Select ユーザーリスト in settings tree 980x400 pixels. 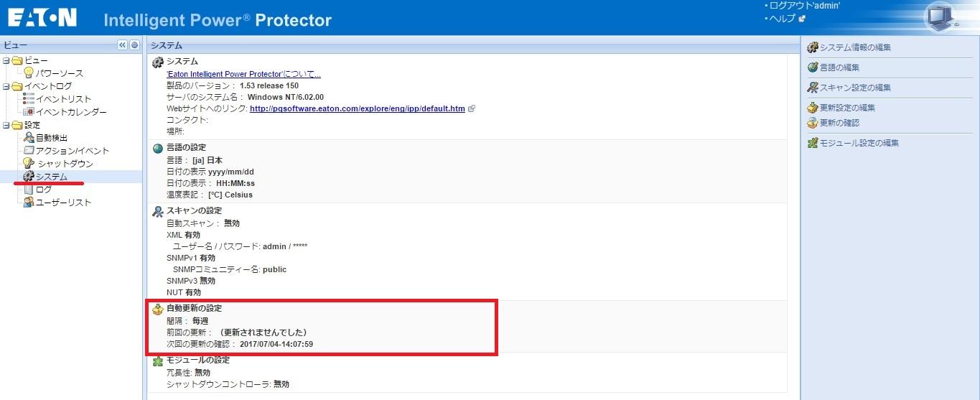pyautogui.click(x=64, y=203)
